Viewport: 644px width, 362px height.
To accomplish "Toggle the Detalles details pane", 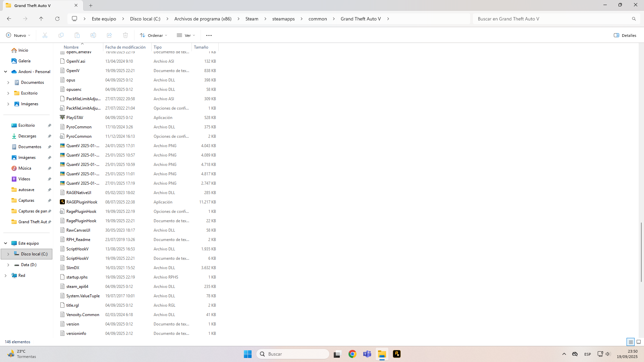I will coord(625,35).
